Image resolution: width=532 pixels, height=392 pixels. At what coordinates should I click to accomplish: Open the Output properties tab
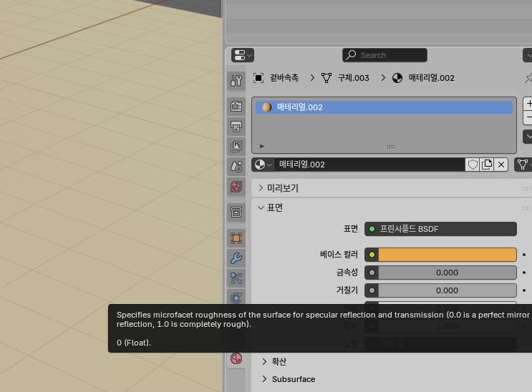click(236, 127)
